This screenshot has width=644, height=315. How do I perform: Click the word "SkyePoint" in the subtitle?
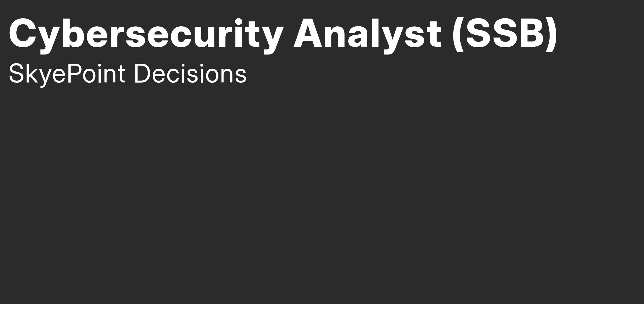click(67, 74)
